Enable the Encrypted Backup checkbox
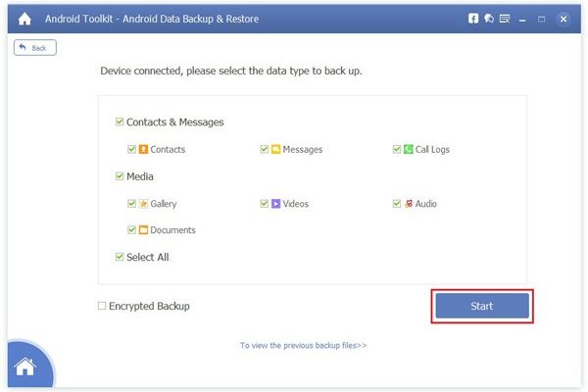The image size is (588, 392). (102, 306)
